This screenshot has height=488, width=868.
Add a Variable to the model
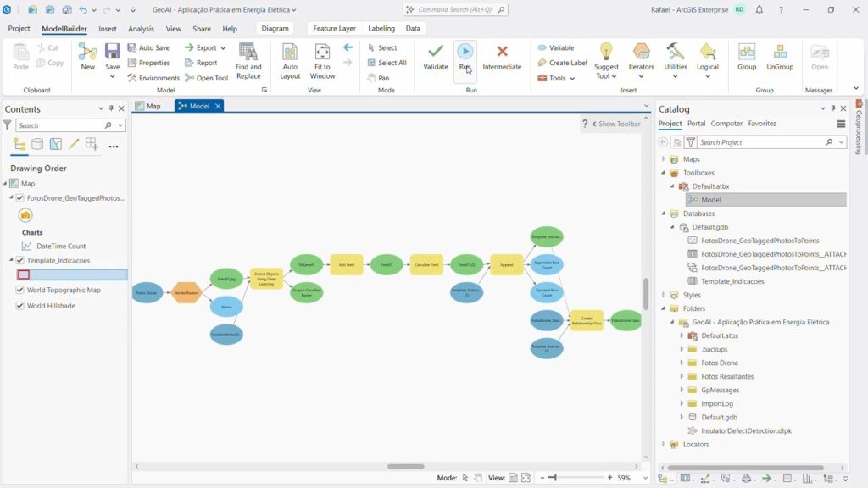[x=556, y=47]
